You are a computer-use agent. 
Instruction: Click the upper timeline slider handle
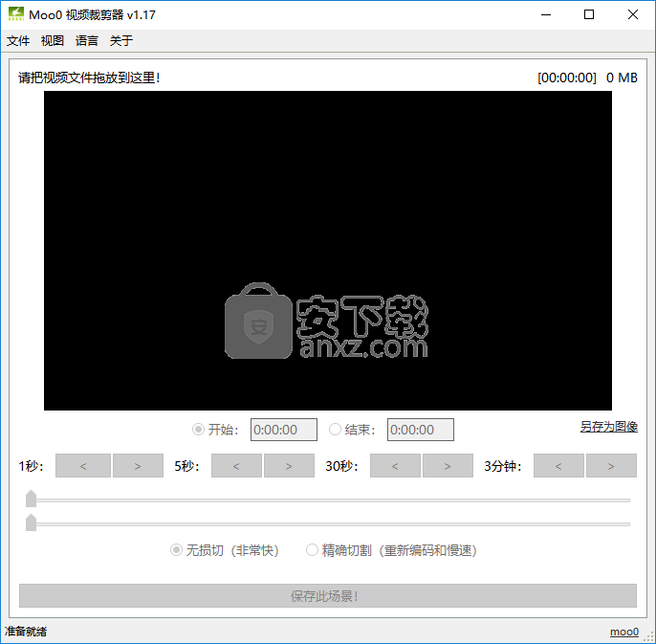31,499
